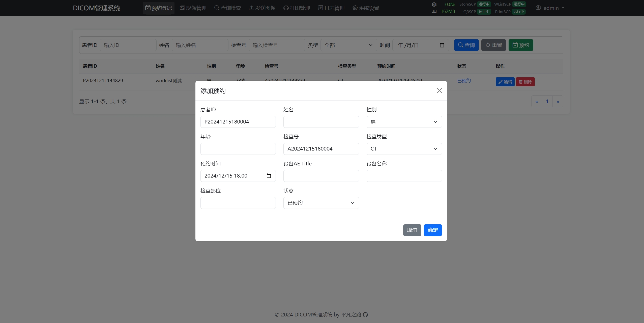Click the GitHub icon in footer

365,315
